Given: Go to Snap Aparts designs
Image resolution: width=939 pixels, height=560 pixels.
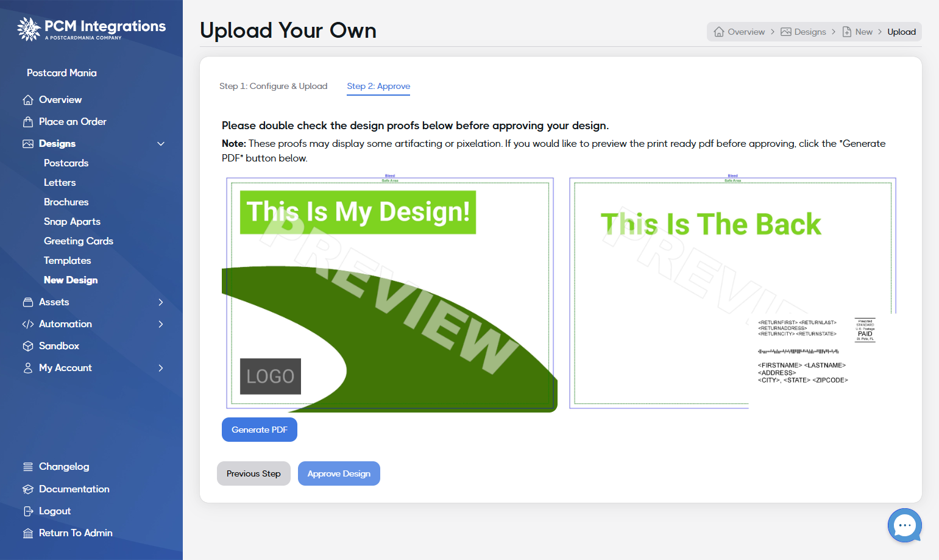Looking at the screenshot, I should [x=72, y=222].
